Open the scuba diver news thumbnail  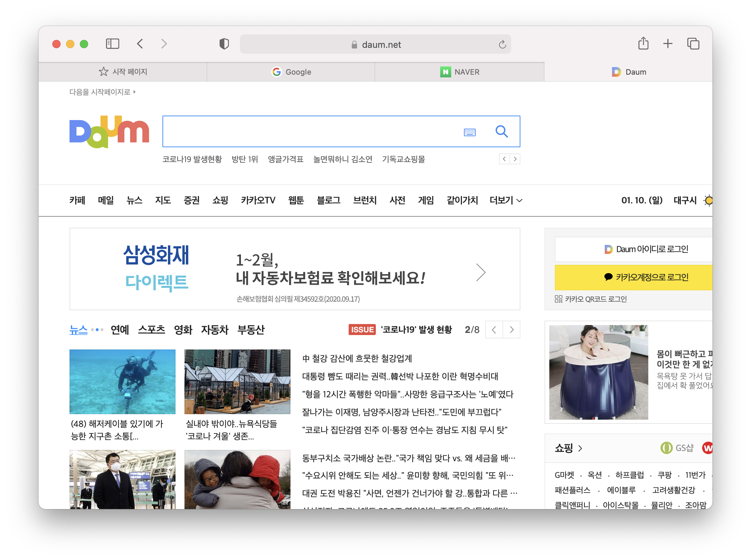point(122,381)
